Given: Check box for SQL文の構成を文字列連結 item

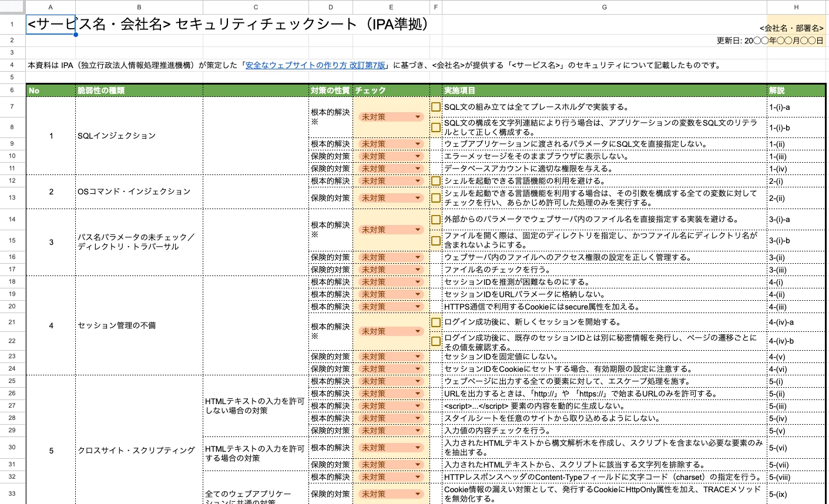Looking at the screenshot, I should click(436, 127).
